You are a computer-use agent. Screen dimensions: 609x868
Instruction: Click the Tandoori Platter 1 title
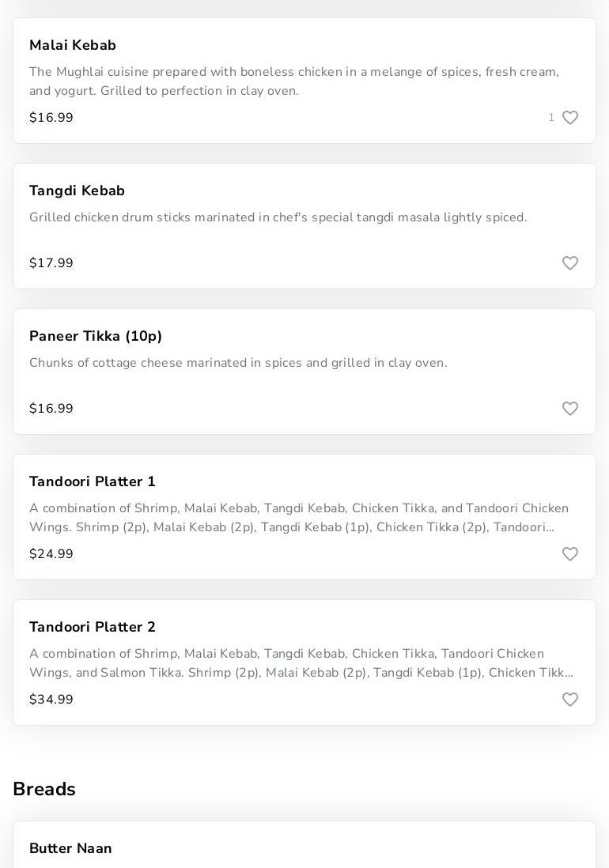pyautogui.click(x=93, y=481)
